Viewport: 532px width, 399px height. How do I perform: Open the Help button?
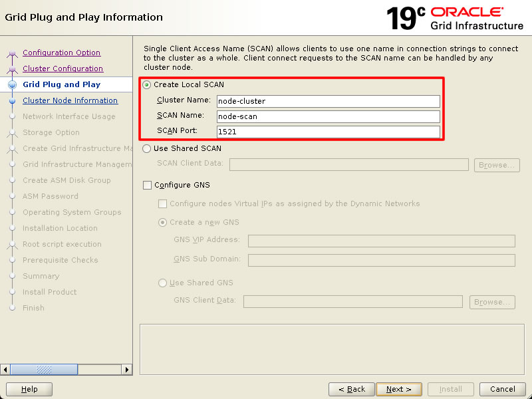coord(29,389)
